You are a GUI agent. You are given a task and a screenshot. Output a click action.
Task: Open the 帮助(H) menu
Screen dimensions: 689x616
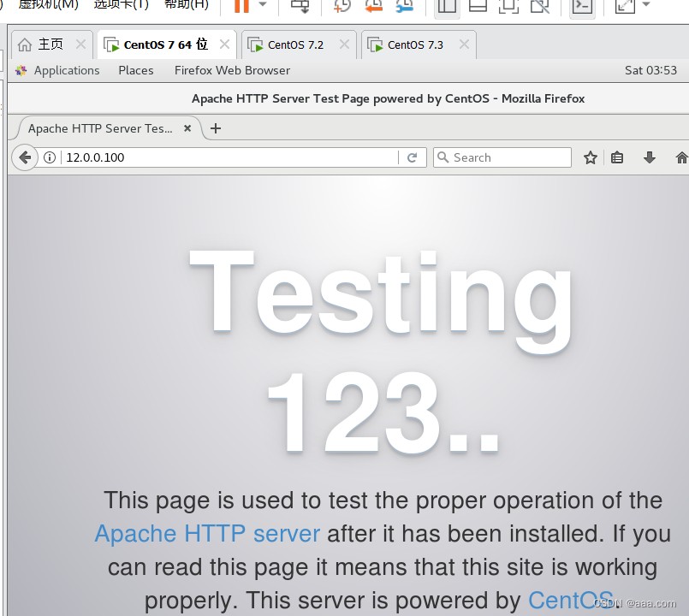pyautogui.click(x=187, y=5)
